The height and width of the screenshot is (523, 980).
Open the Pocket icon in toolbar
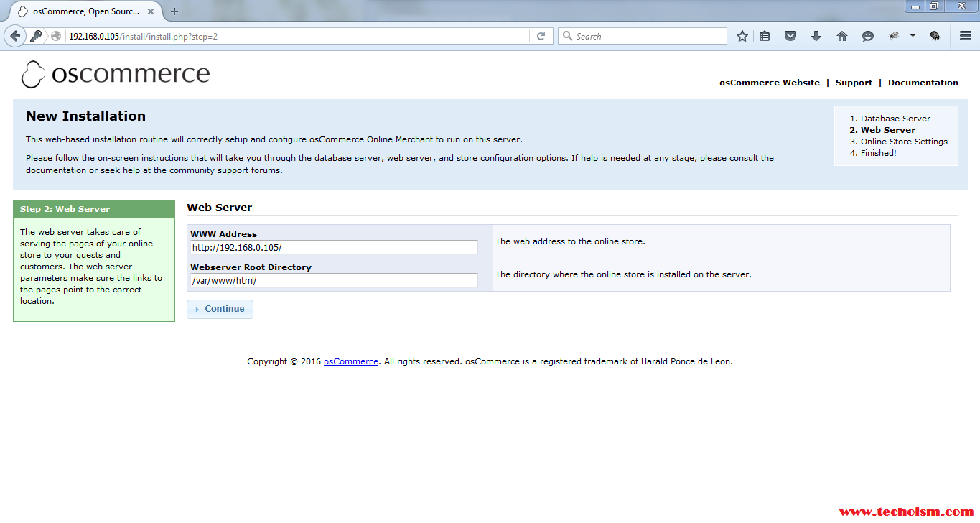click(x=790, y=36)
